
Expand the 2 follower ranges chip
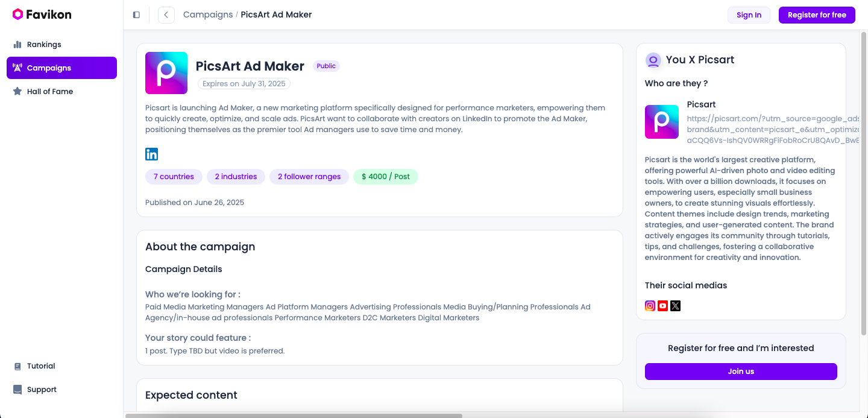[x=309, y=177]
